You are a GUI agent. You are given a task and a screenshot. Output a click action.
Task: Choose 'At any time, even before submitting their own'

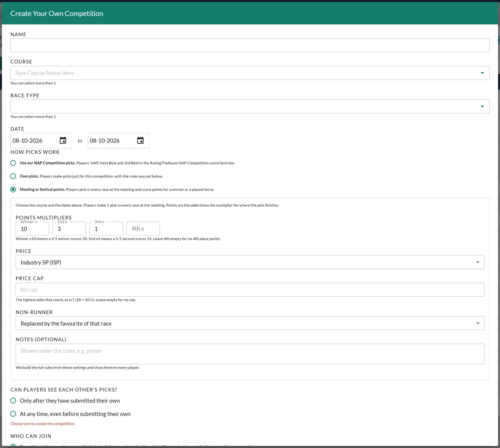click(13, 414)
